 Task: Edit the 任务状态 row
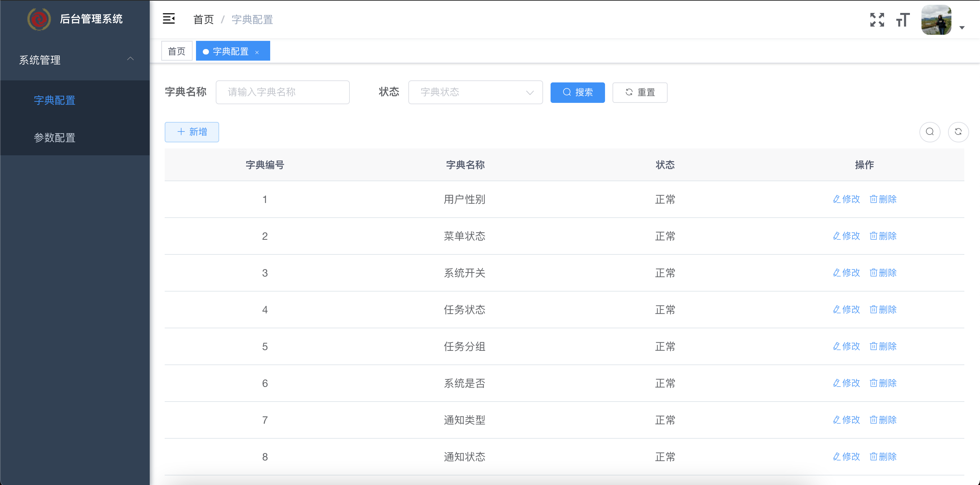click(846, 310)
